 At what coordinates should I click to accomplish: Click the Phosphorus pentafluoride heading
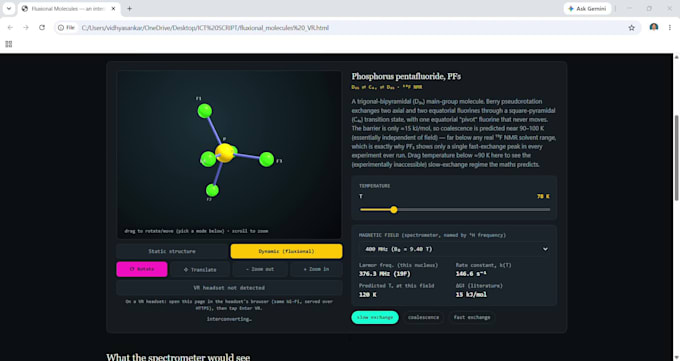tap(406, 76)
